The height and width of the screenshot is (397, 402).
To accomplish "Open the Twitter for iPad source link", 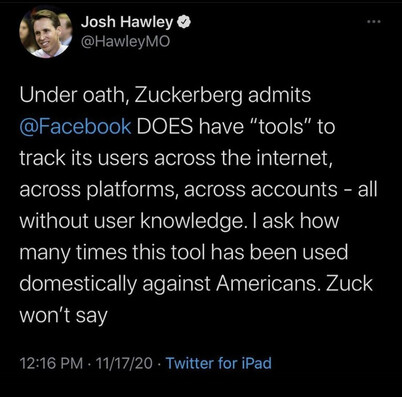I will [x=219, y=363].
